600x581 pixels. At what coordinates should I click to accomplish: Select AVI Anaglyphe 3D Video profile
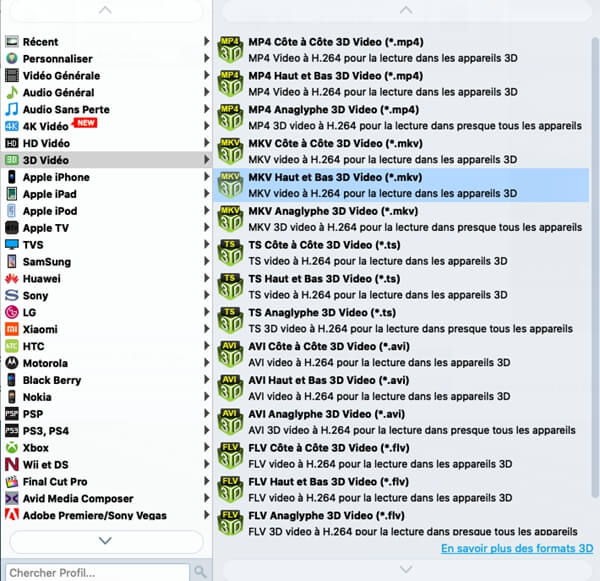point(401,422)
